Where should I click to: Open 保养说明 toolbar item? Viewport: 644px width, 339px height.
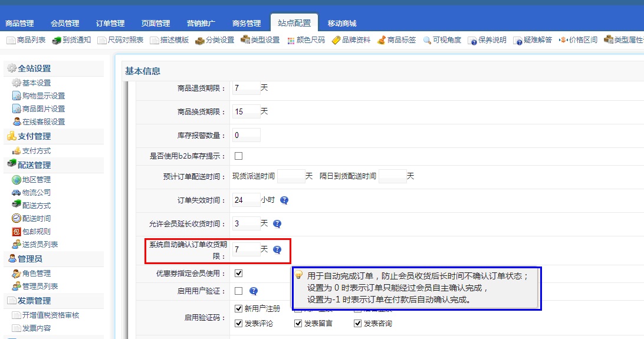487,40
